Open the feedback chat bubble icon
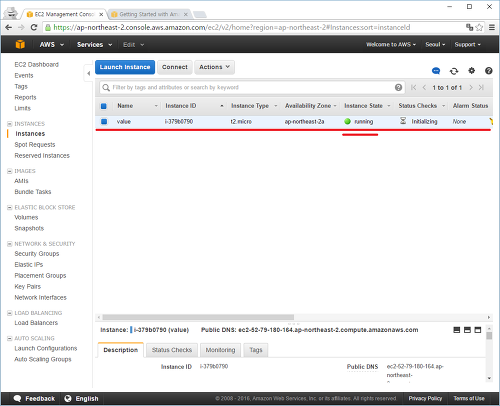Viewport: 500px width, 406px height. pyautogui.click(x=436, y=71)
